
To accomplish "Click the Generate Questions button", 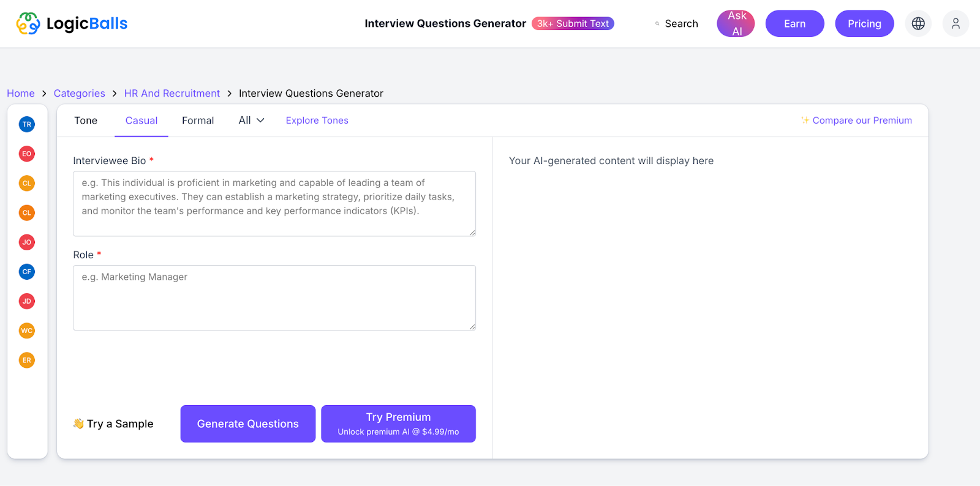I will [248, 424].
